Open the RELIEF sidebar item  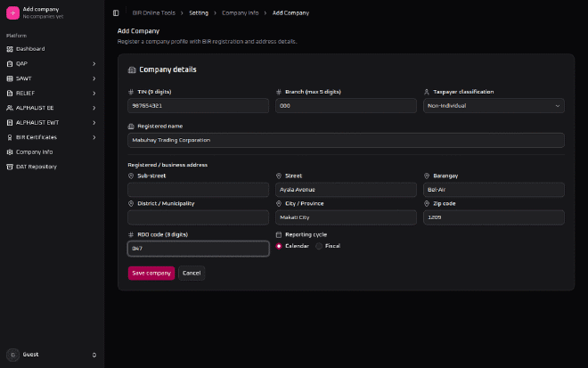click(x=53, y=93)
